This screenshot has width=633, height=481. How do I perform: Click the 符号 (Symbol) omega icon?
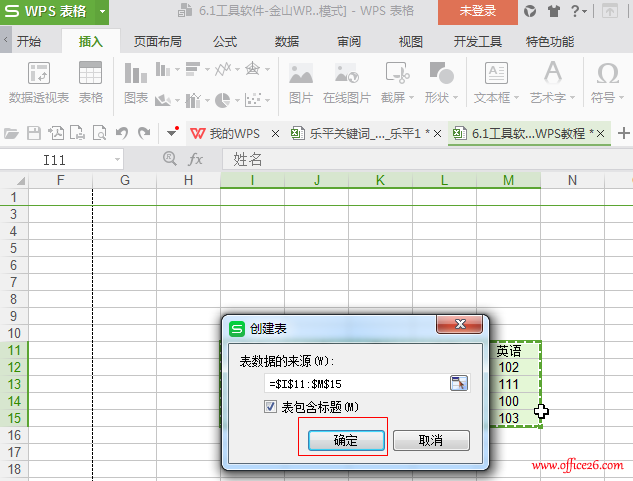click(606, 75)
